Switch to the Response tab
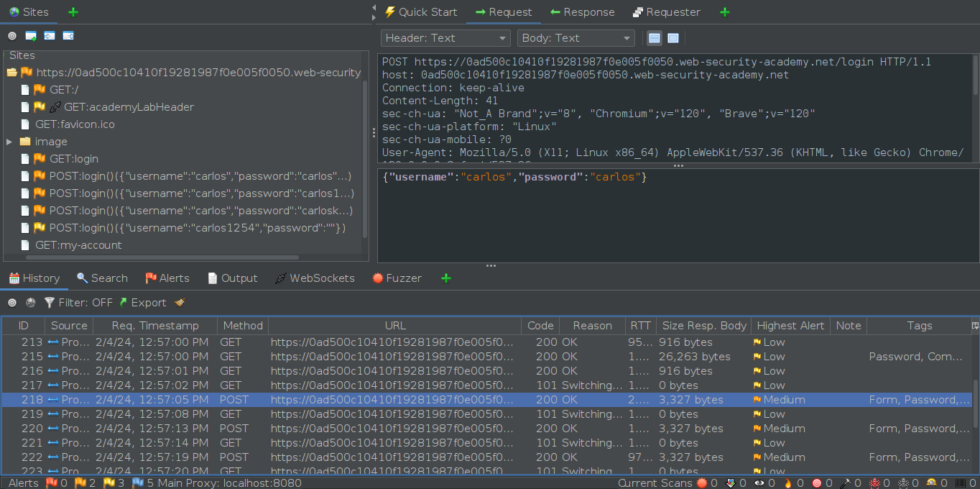980x489 pixels. point(582,12)
